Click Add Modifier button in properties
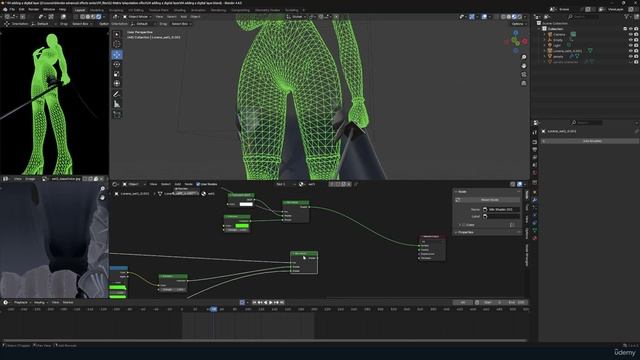 (x=591, y=141)
